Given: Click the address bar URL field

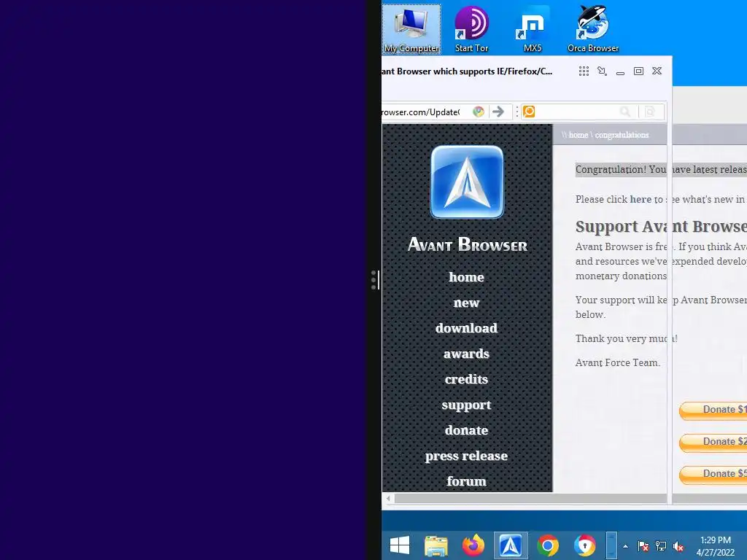Looking at the screenshot, I should pyautogui.click(x=421, y=112).
